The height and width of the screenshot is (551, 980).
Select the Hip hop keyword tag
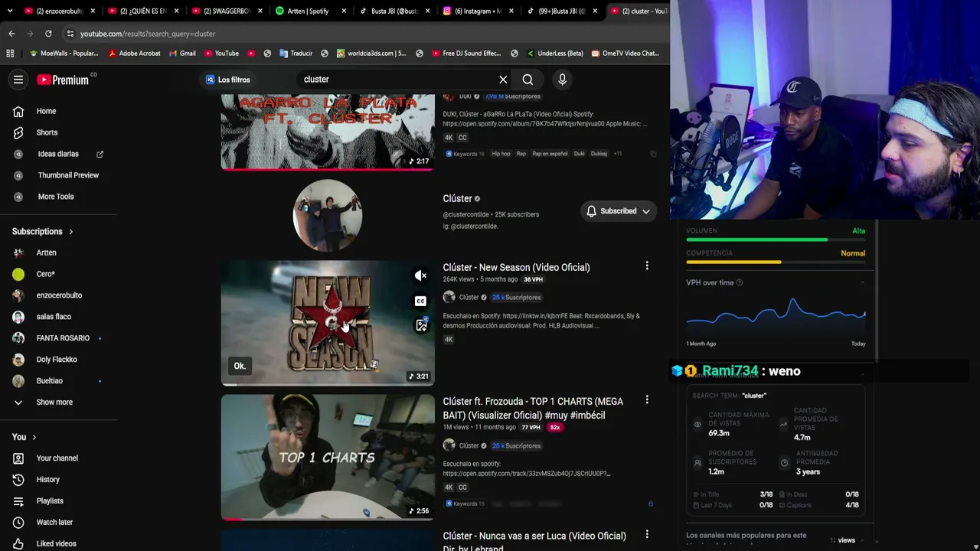click(x=501, y=154)
